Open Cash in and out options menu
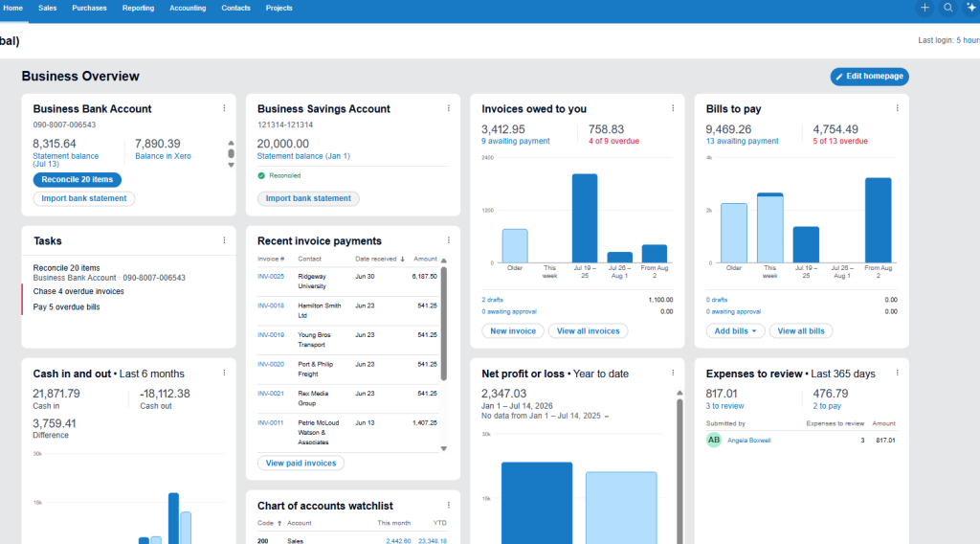 point(224,373)
